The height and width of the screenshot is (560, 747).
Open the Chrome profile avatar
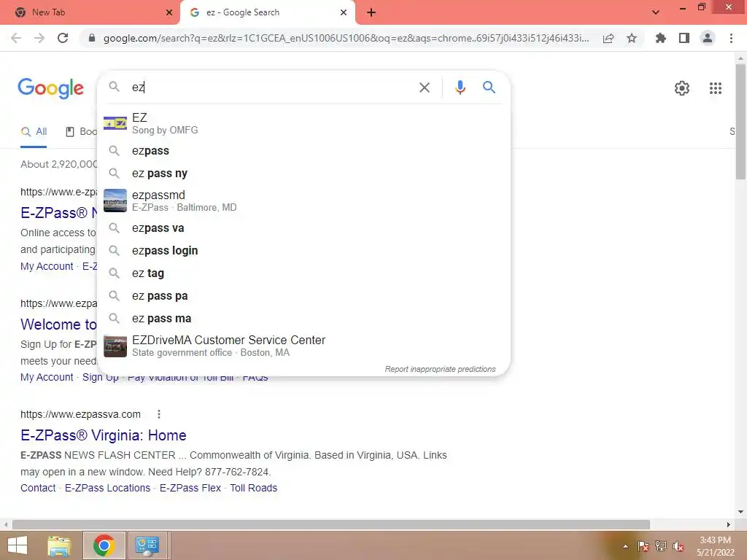tap(708, 38)
